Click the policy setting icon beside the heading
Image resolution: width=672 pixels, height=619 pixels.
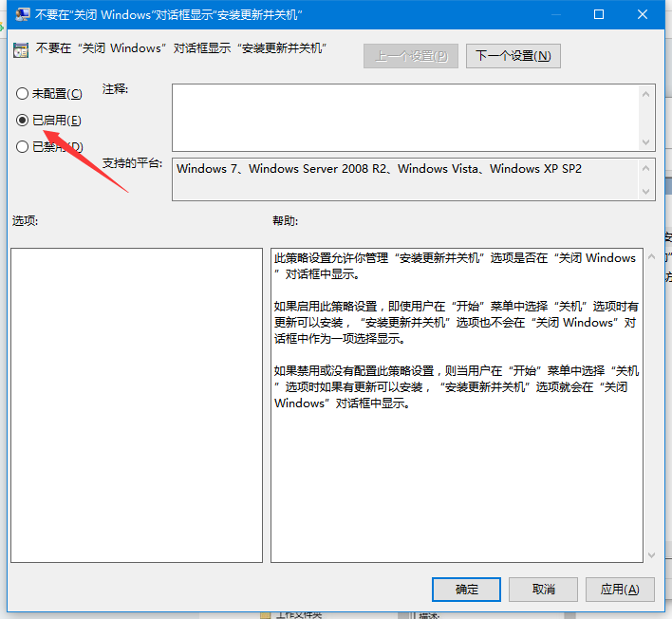(x=21, y=49)
